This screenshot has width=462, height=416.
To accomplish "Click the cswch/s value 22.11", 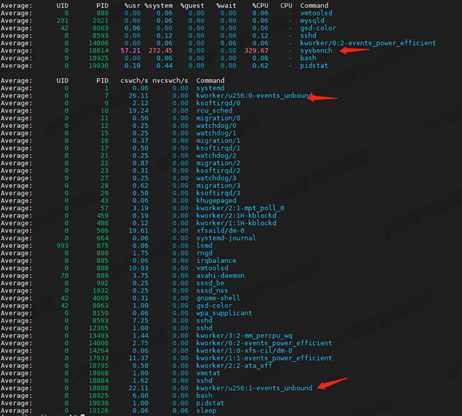I will 138,388.
